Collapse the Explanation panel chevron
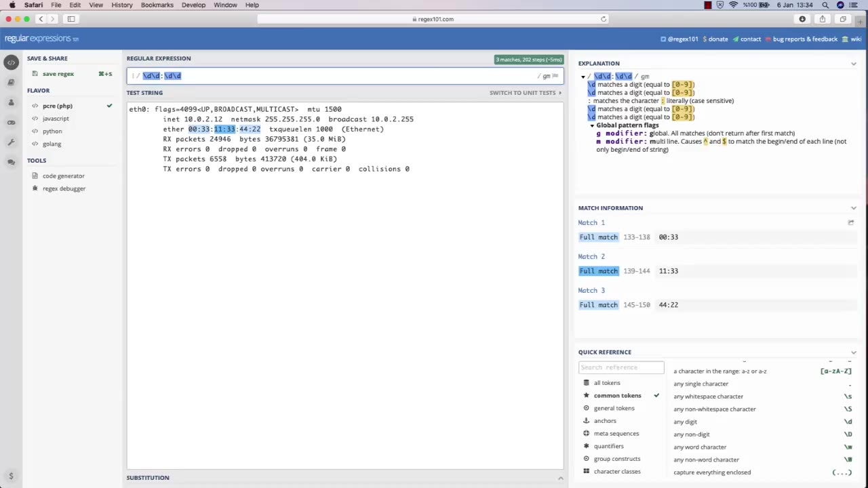Image resolution: width=868 pixels, height=488 pixels. coord(853,64)
